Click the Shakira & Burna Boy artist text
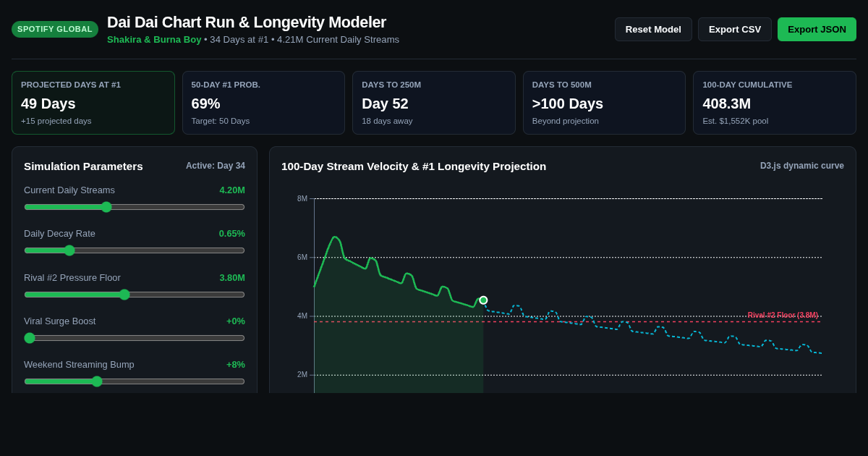This screenshot has height=456, width=868. tap(154, 40)
